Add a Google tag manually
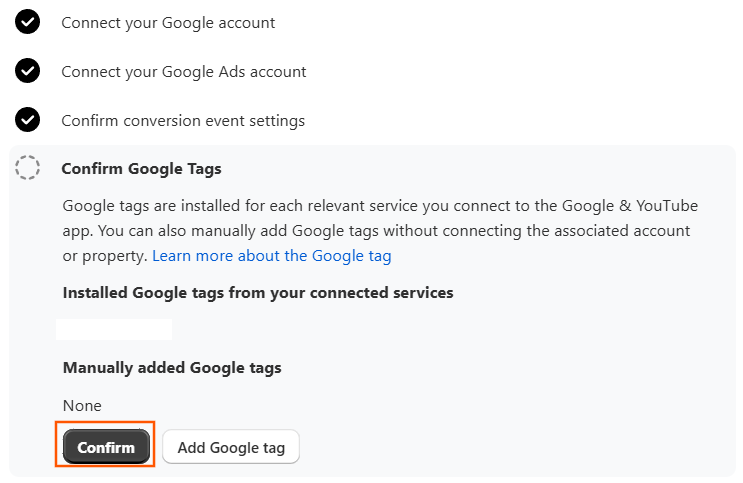The width and height of the screenshot is (743, 483). tap(231, 447)
